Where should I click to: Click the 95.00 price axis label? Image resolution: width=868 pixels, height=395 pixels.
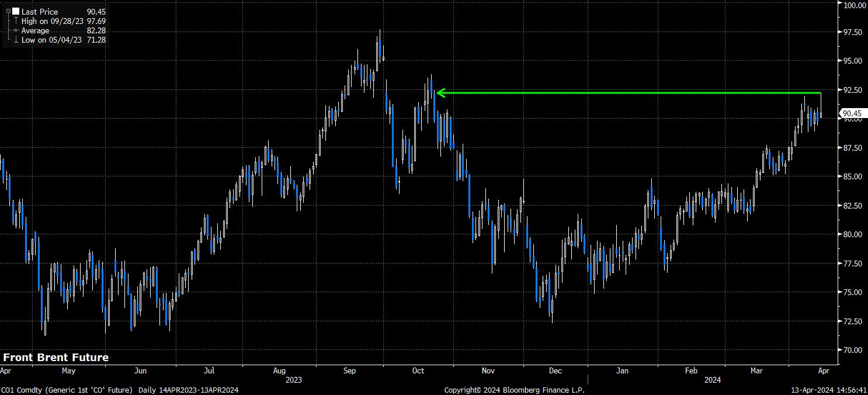[854, 61]
